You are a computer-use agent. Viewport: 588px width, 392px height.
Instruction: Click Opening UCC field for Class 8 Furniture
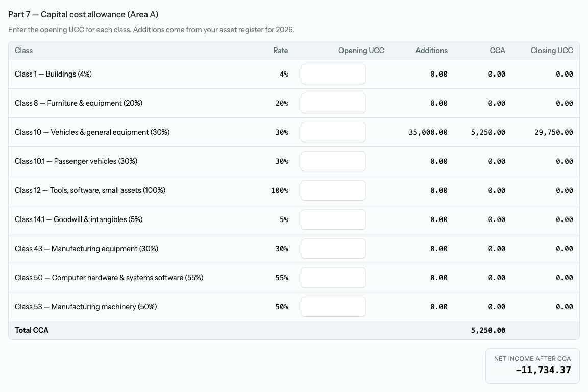coord(333,103)
